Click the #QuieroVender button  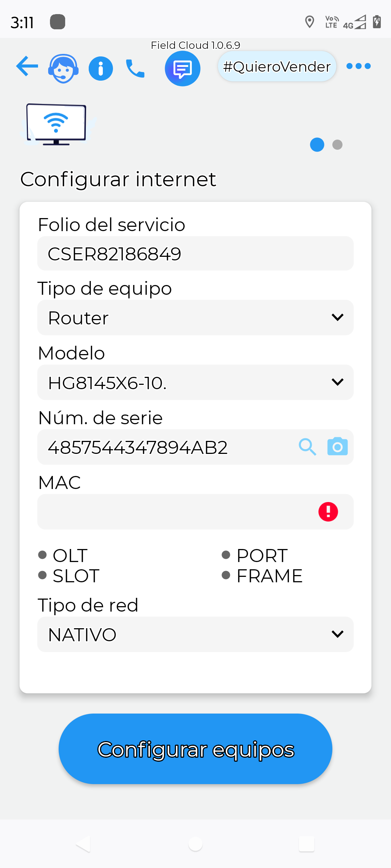pyautogui.click(x=277, y=67)
